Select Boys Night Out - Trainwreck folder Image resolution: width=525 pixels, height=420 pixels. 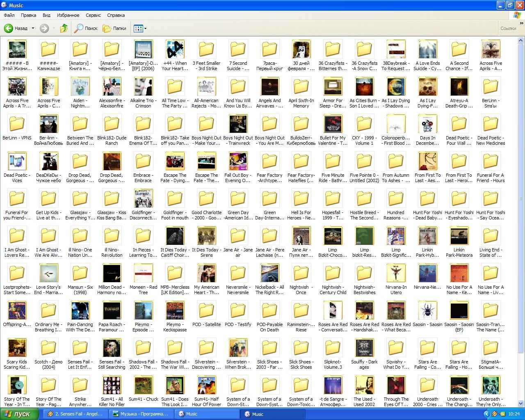pyautogui.click(x=238, y=130)
